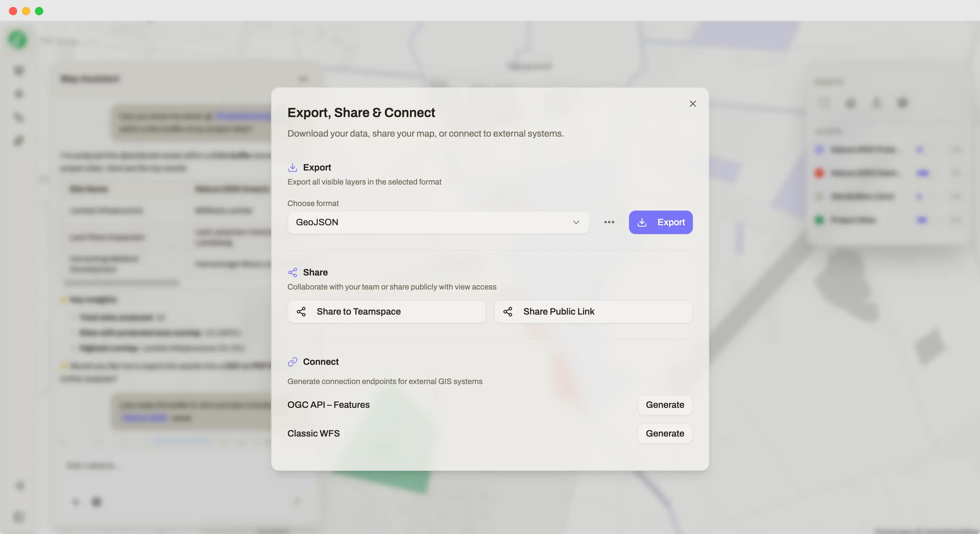Close the Export, Share & Connect dialog
980x534 pixels.
point(693,104)
